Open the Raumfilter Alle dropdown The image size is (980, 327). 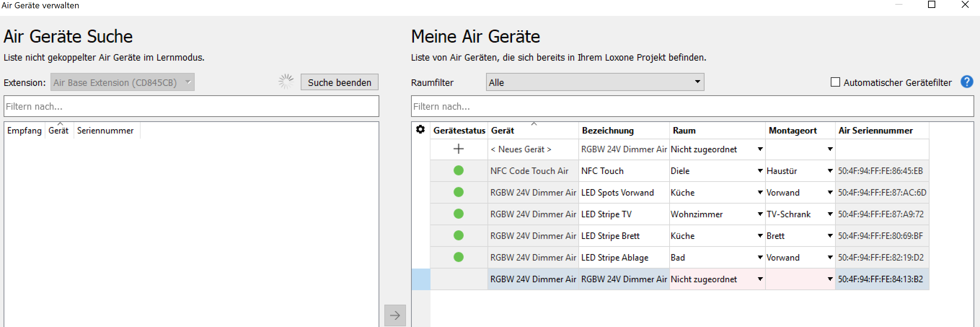pos(595,82)
